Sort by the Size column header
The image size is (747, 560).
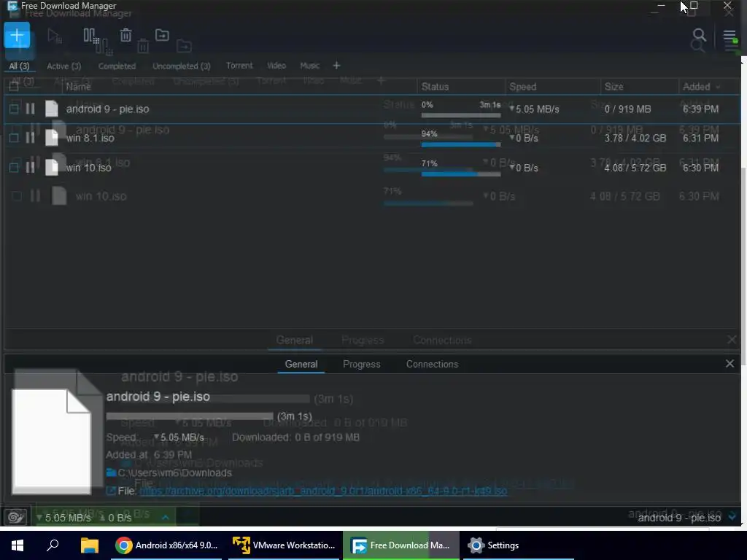pyautogui.click(x=614, y=87)
